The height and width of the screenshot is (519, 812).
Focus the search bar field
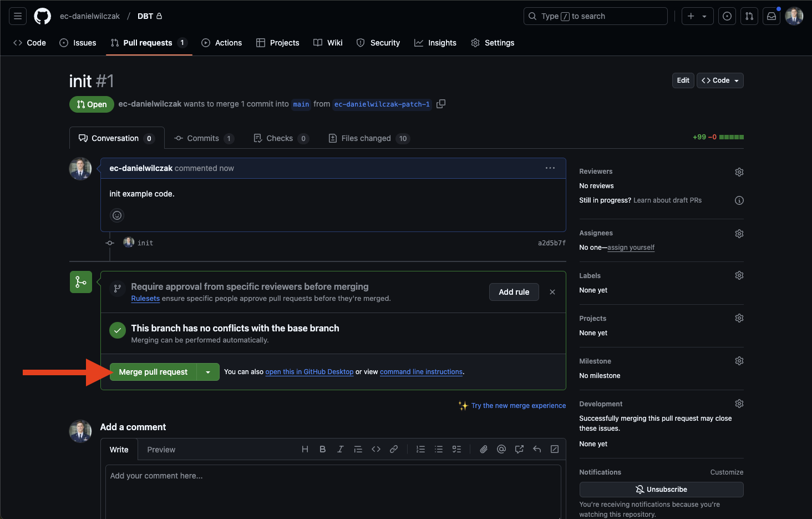point(595,16)
